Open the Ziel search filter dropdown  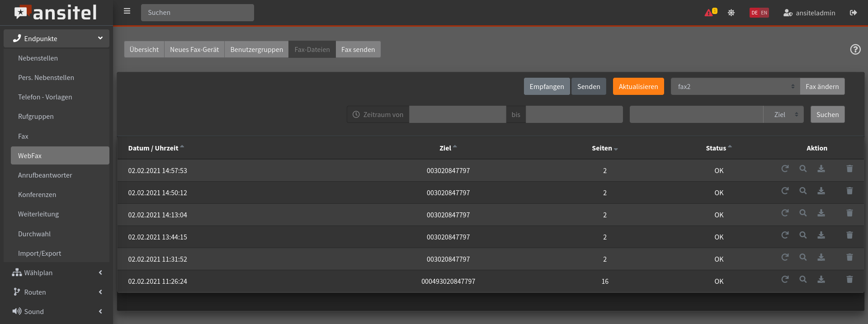tap(783, 115)
